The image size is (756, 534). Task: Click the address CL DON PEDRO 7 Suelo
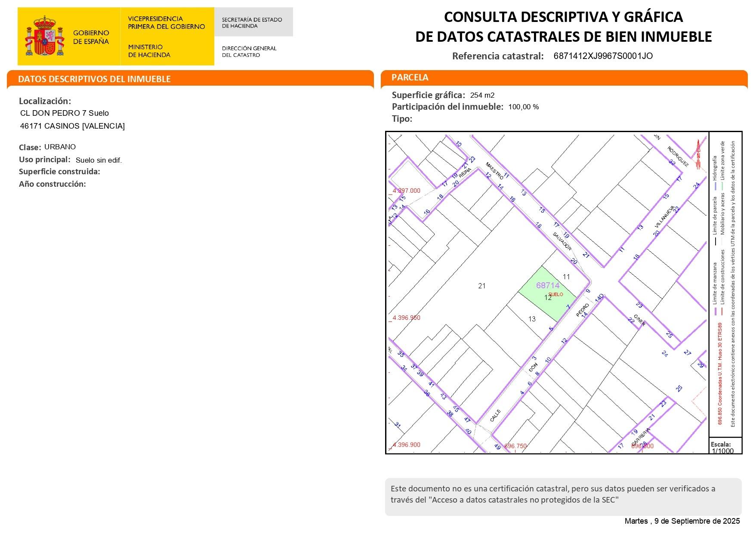tap(65, 113)
